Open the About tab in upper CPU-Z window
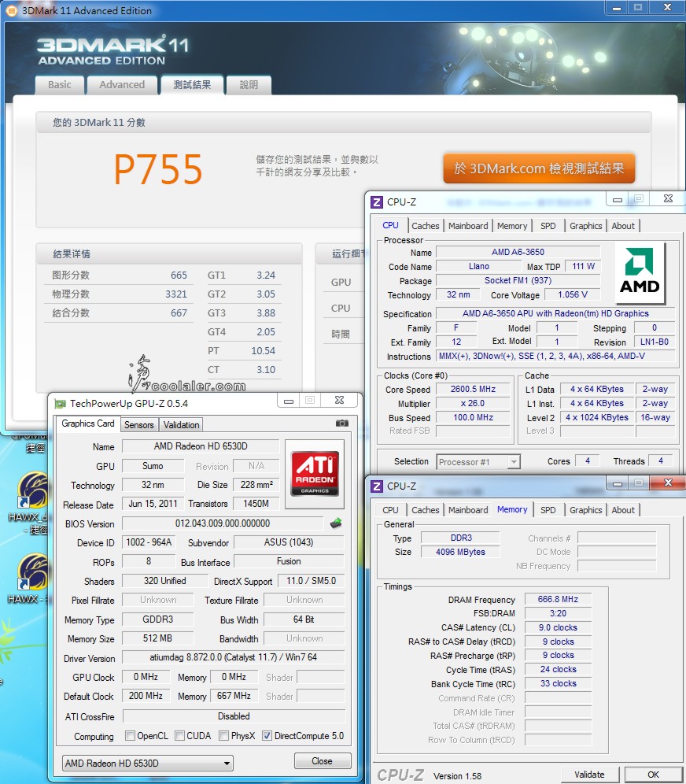The image size is (686, 784). click(x=623, y=226)
